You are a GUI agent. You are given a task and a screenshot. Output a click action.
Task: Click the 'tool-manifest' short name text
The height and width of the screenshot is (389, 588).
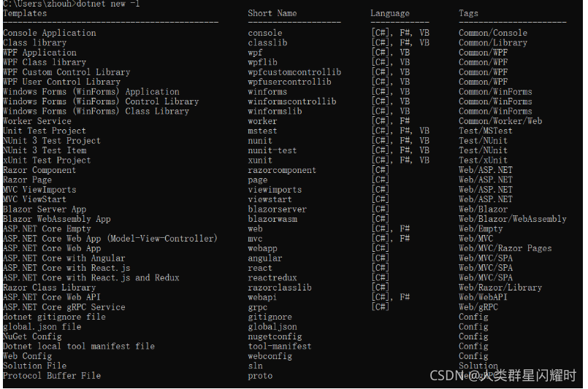coord(279,347)
